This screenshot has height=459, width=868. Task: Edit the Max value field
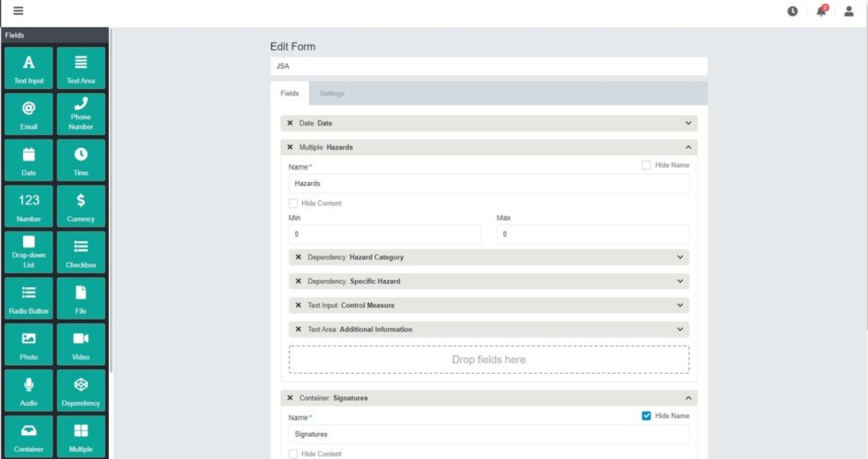click(x=593, y=234)
